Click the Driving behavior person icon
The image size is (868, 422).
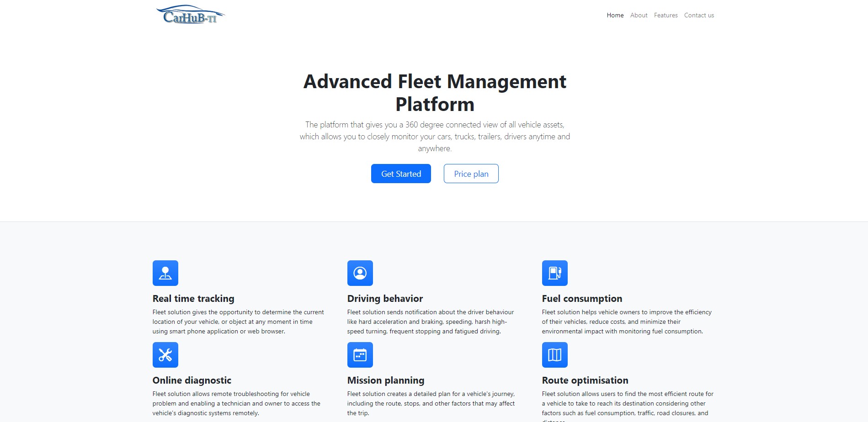tap(360, 273)
